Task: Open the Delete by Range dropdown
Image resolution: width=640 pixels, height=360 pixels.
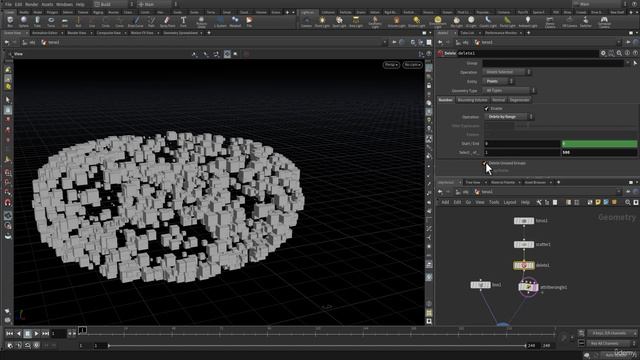Action: (x=509, y=117)
